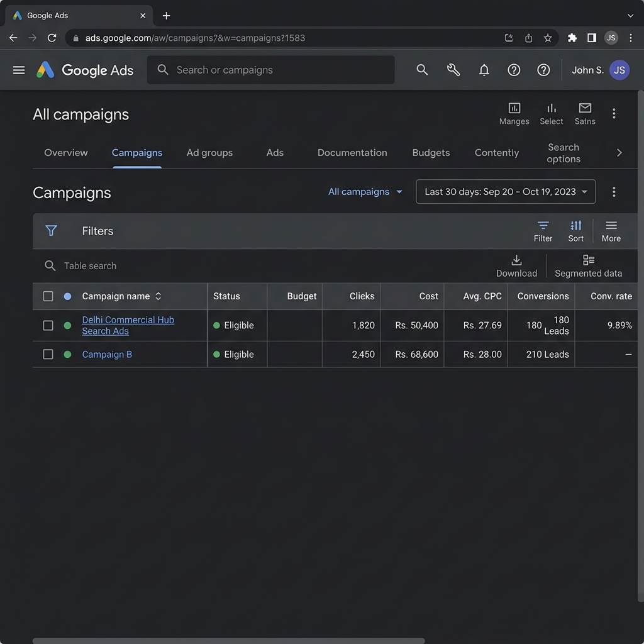644x644 pixels.
Task: Click the funnel Filters icon
Action: tap(51, 231)
